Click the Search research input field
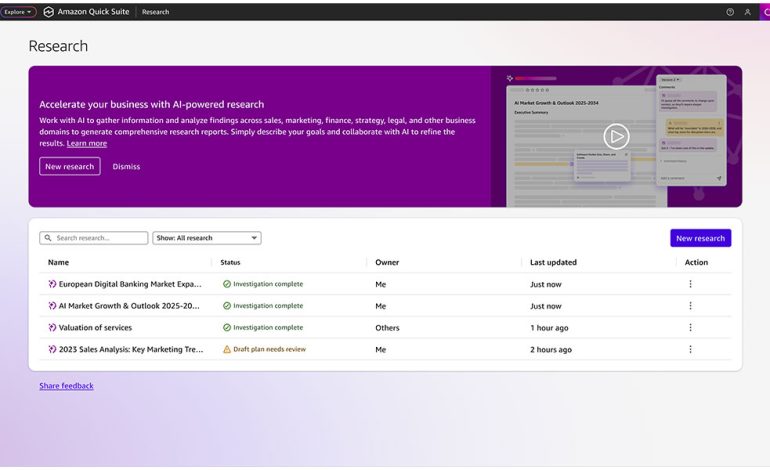 (94, 238)
